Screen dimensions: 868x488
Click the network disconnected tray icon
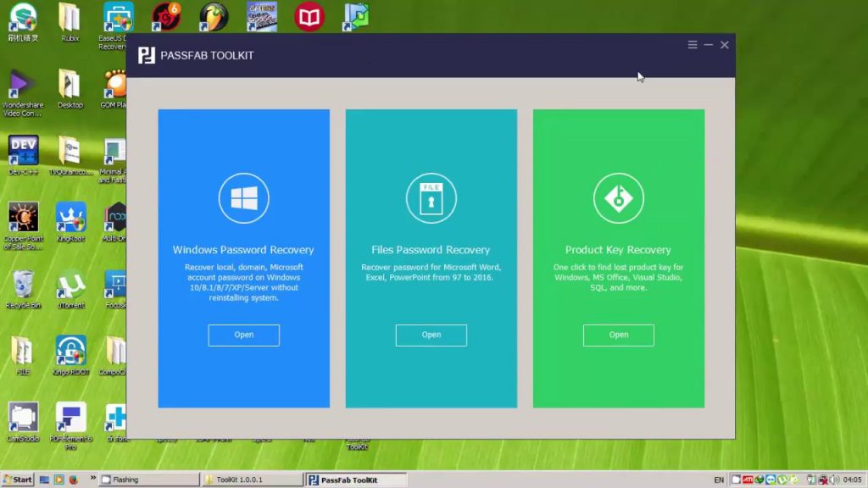(x=822, y=480)
